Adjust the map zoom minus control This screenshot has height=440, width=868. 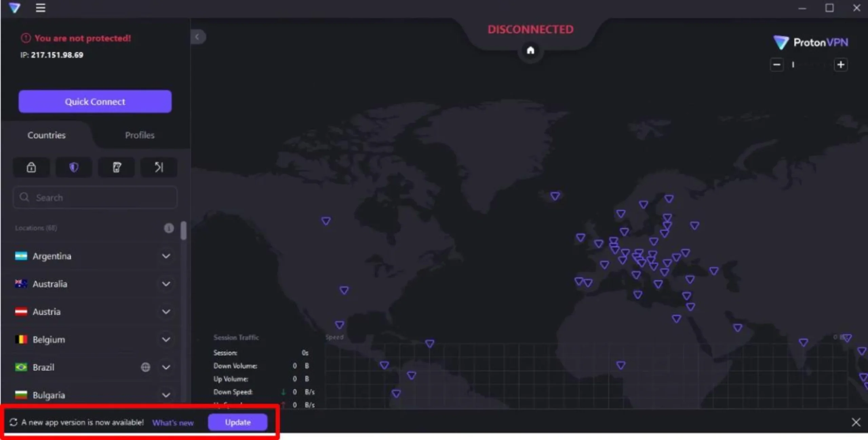tap(776, 64)
